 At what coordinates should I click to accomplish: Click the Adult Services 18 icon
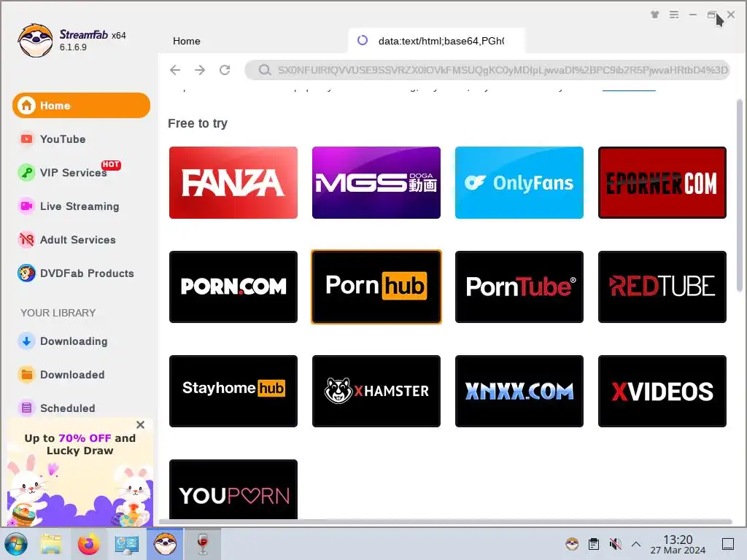[x=27, y=239]
